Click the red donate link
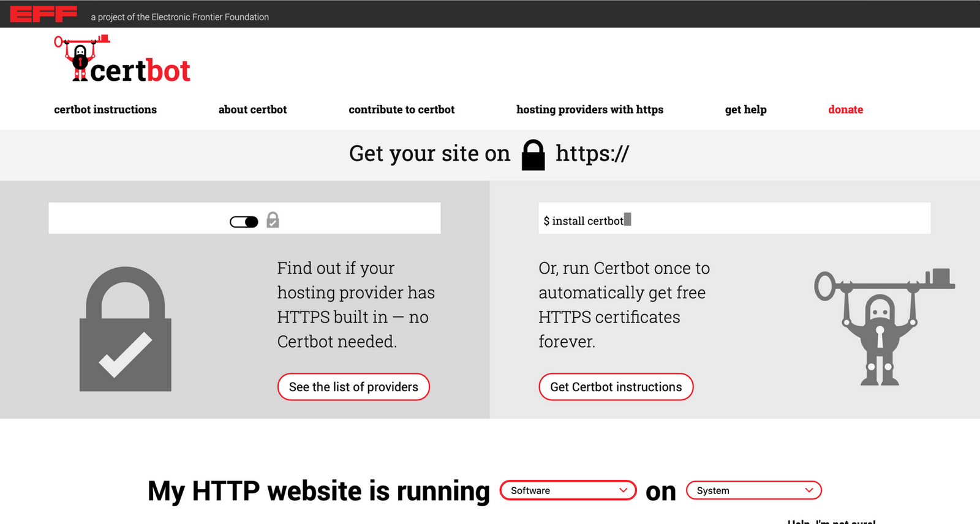The height and width of the screenshot is (524, 980). click(846, 110)
